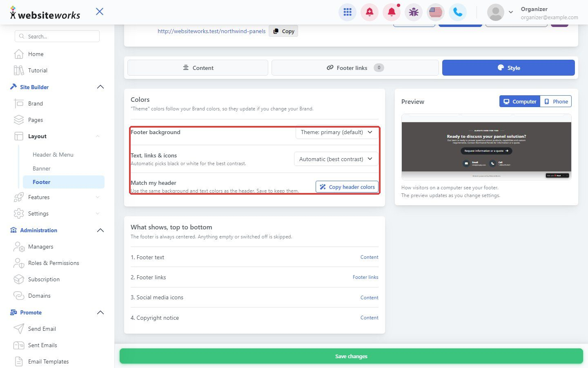
Task: Click the Footer links count badge
Action: (379, 68)
